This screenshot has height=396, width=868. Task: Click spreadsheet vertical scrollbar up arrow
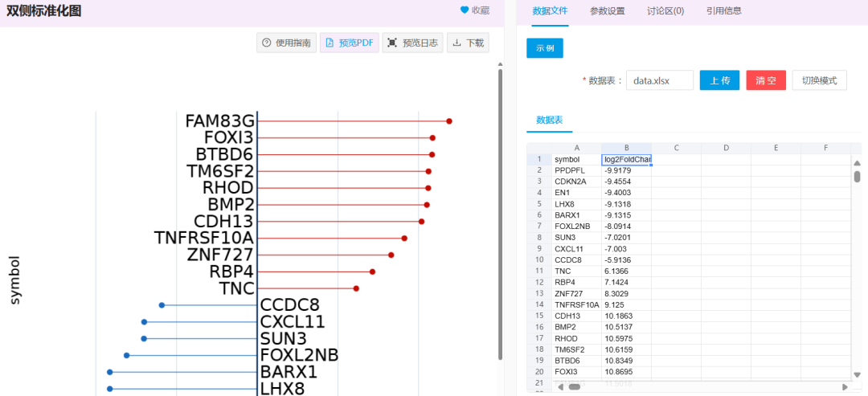(857, 163)
